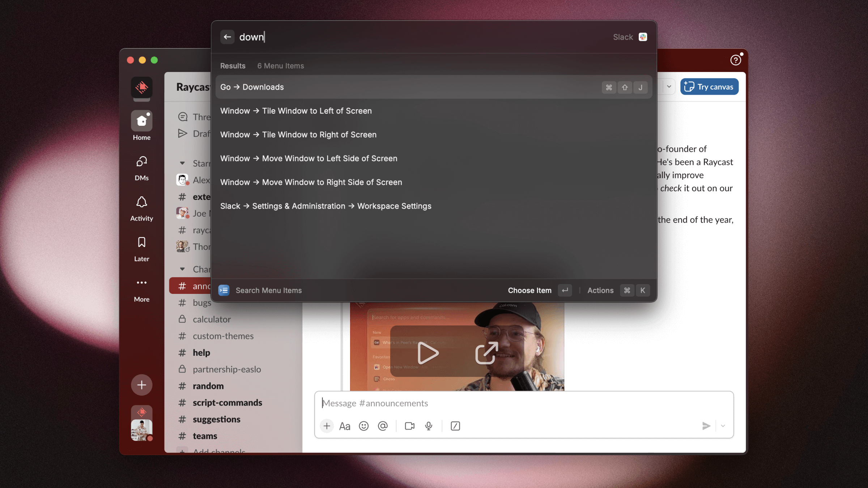Click the send message arrow
Viewport: 868px width, 488px height.
click(x=706, y=426)
